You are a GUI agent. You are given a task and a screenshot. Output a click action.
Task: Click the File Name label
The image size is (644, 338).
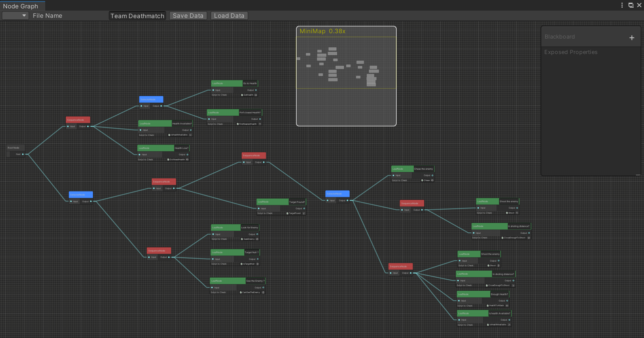pos(47,16)
